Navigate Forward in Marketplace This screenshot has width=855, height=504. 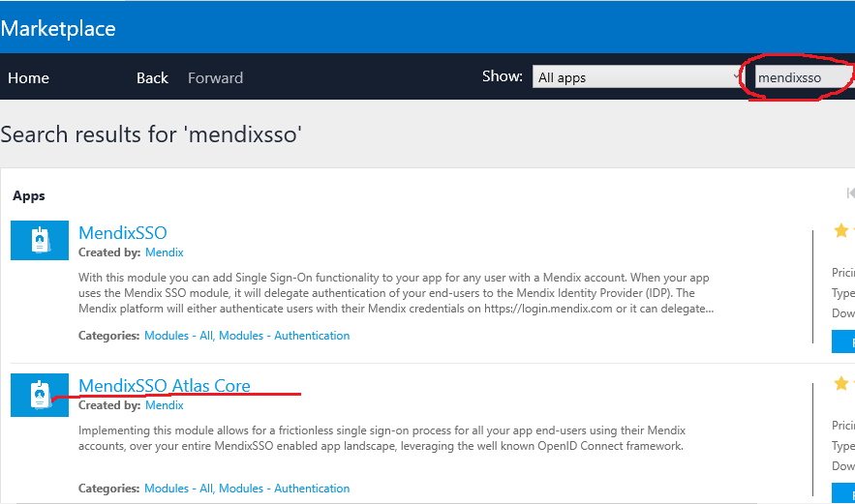pyautogui.click(x=215, y=78)
